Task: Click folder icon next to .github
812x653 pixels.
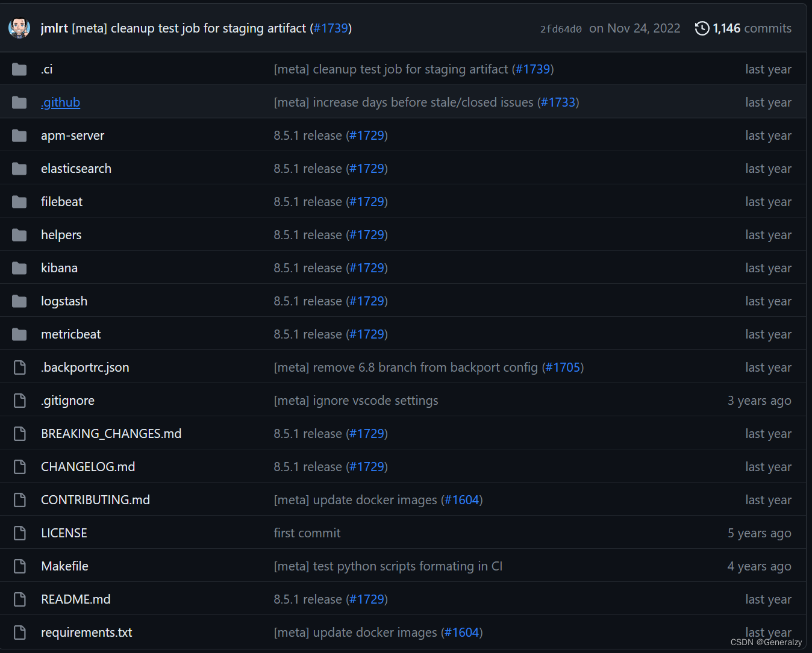Action: click(19, 102)
